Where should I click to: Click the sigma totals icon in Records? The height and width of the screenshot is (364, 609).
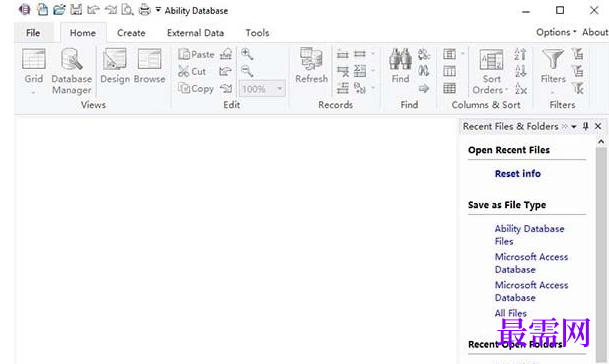click(x=360, y=71)
